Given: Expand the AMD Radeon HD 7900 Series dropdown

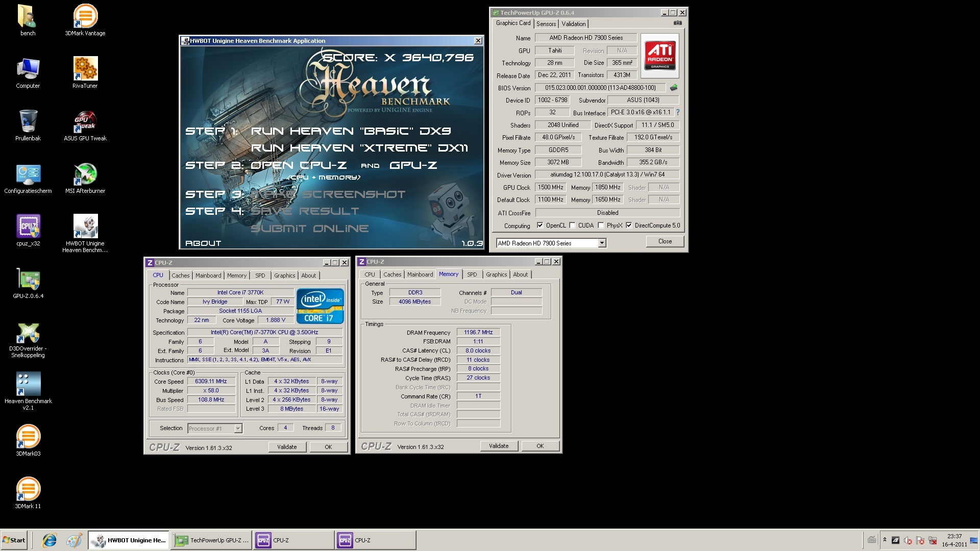Looking at the screenshot, I should coord(602,243).
